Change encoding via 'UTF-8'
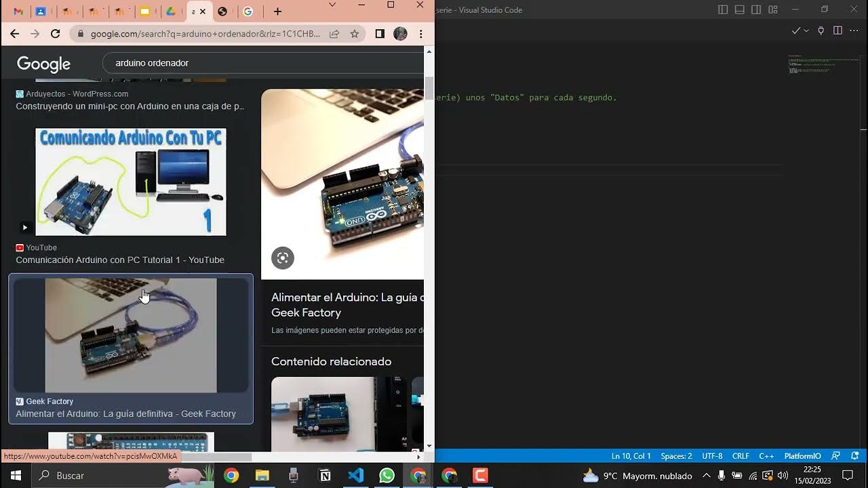The image size is (868, 488). 712,456
